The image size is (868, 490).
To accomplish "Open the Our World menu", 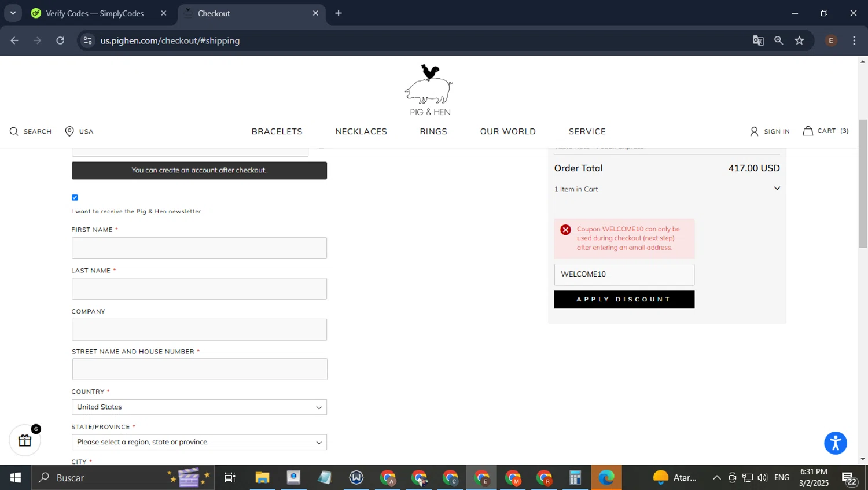I will (x=507, y=131).
